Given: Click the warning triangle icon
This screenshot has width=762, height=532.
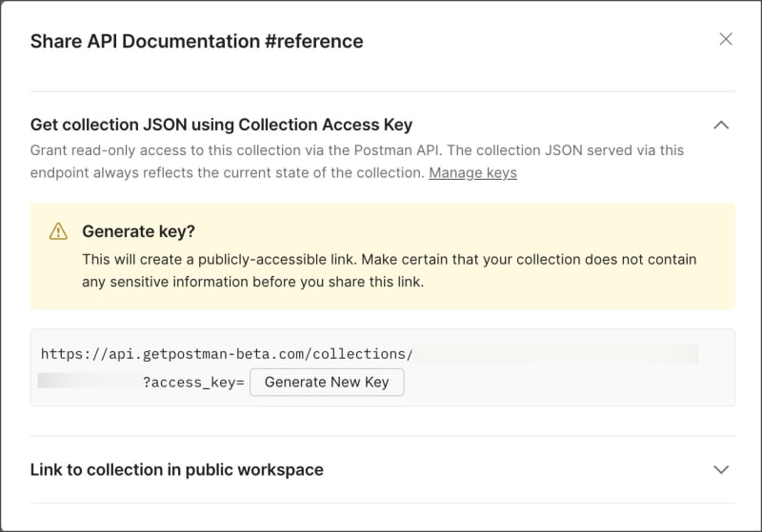Looking at the screenshot, I should [x=58, y=231].
